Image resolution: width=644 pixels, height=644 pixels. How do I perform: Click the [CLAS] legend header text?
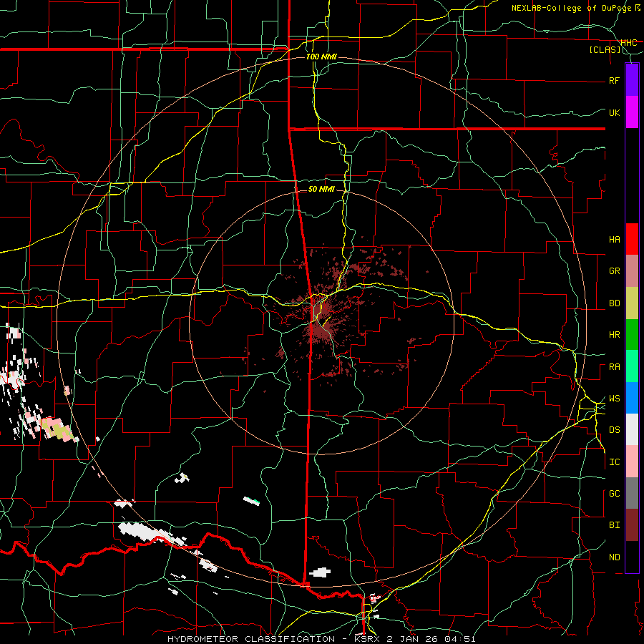(x=605, y=50)
